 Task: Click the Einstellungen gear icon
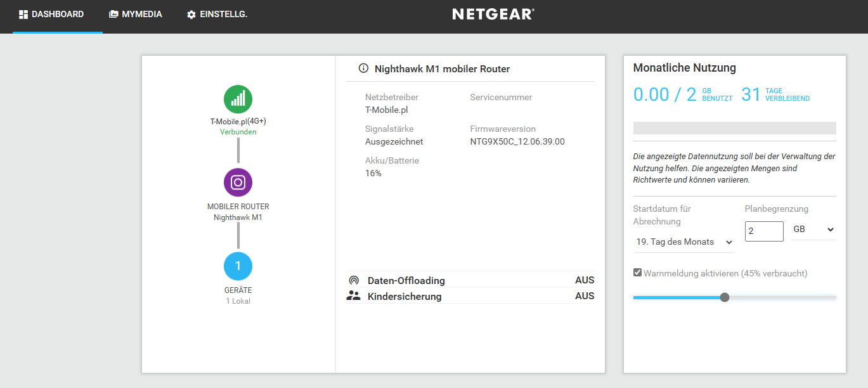[x=191, y=14]
